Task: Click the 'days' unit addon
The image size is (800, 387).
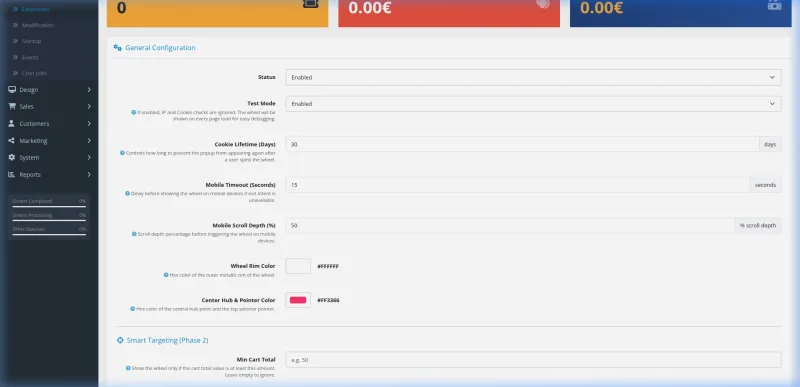Action: point(770,144)
